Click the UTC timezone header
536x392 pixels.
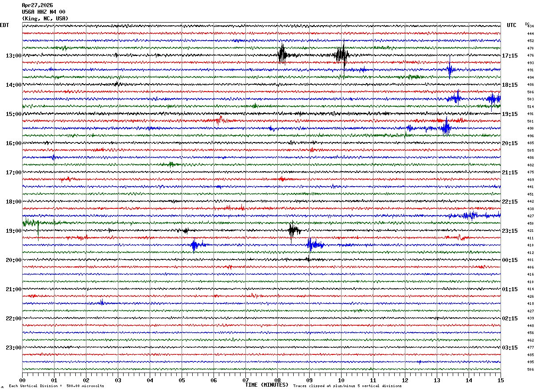pyautogui.click(x=512, y=25)
